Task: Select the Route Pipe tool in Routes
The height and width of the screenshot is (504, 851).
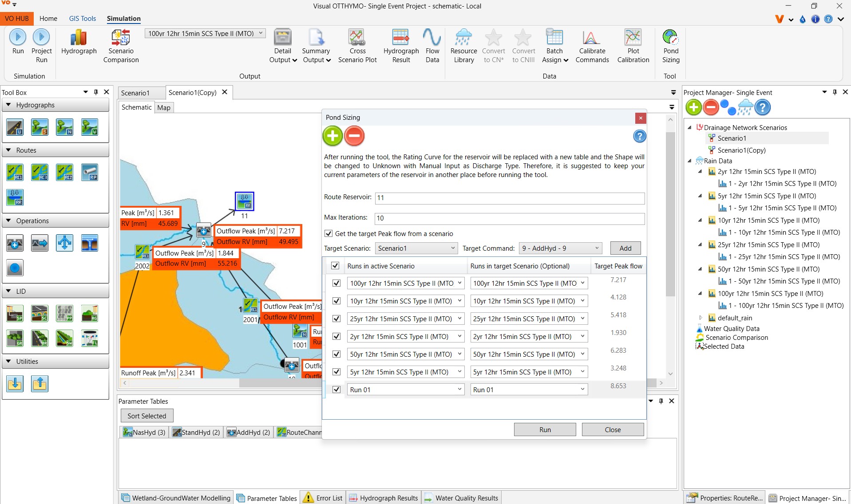Action: click(89, 172)
